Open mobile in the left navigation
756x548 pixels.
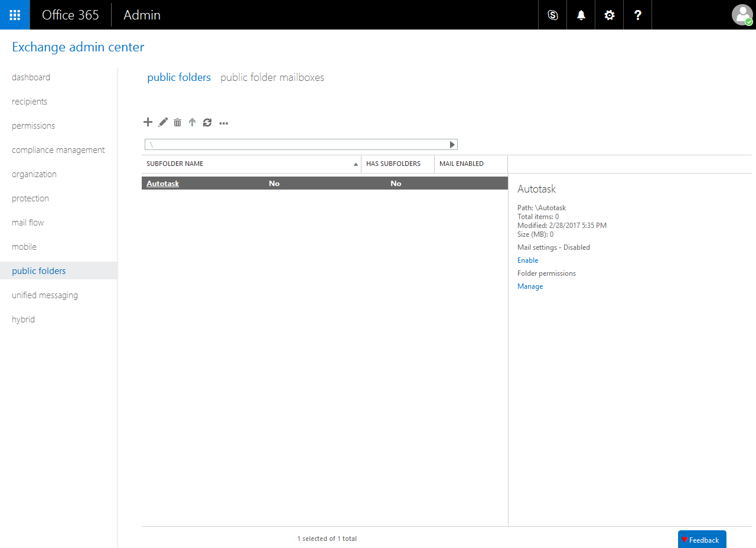point(24,247)
